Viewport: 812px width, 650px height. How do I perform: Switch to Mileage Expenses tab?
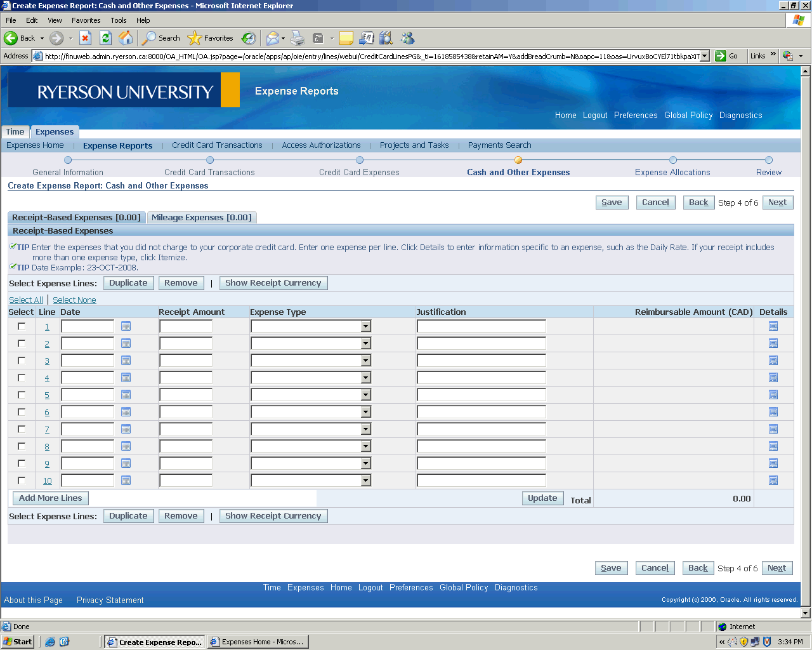(201, 218)
